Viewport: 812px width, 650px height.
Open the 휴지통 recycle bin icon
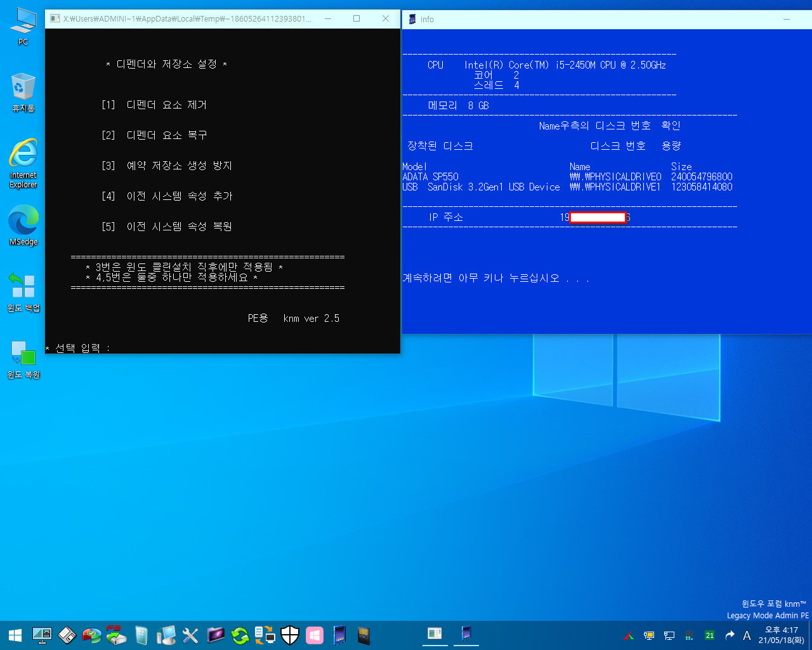tap(23, 93)
